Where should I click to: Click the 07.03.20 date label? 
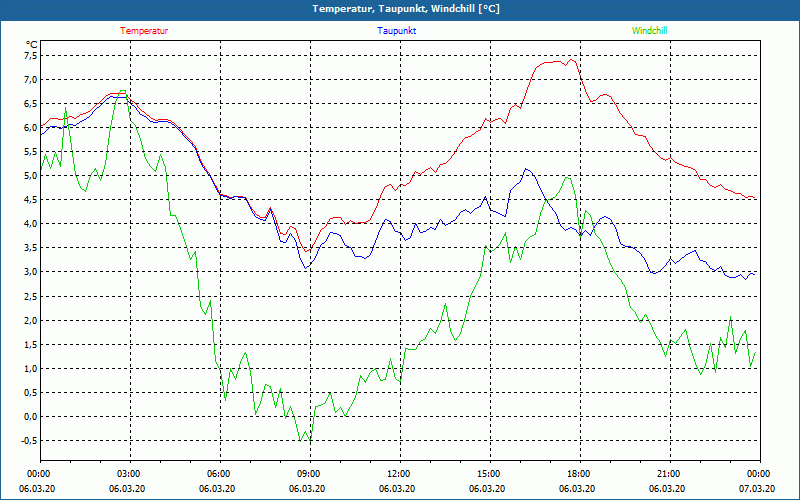758,489
